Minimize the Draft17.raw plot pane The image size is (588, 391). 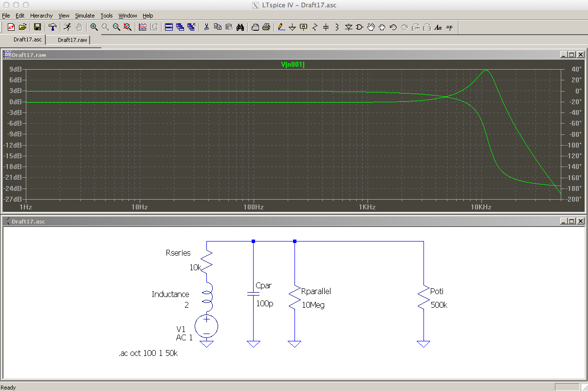[x=564, y=55]
